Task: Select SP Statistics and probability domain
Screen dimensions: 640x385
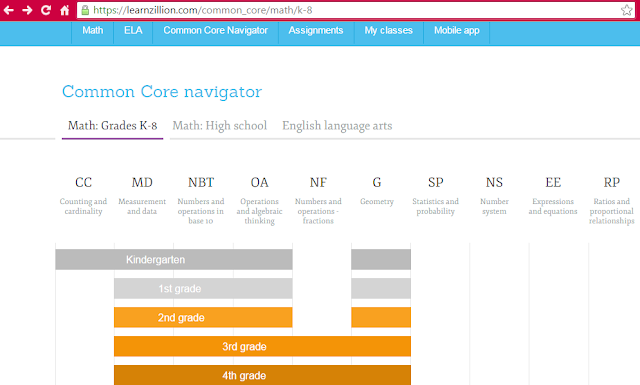Action: pyautogui.click(x=436, y=196)
